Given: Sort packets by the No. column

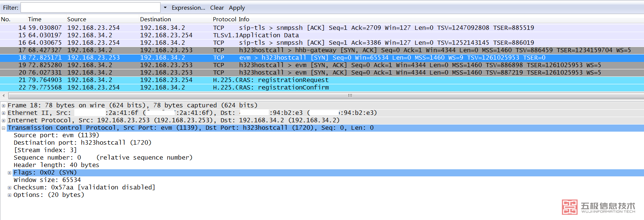Looking at the screenshot, I should 6,19.
